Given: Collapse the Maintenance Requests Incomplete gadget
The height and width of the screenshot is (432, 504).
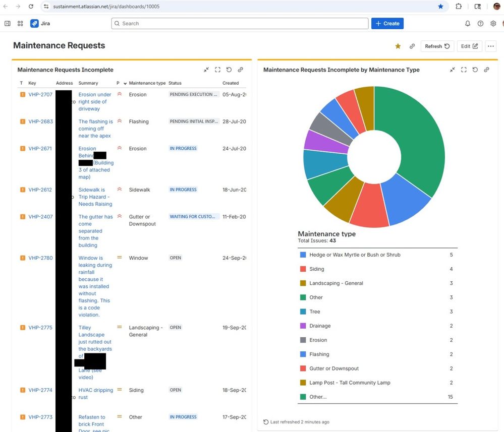Looking at the screenshot, I should coord(206,70).
